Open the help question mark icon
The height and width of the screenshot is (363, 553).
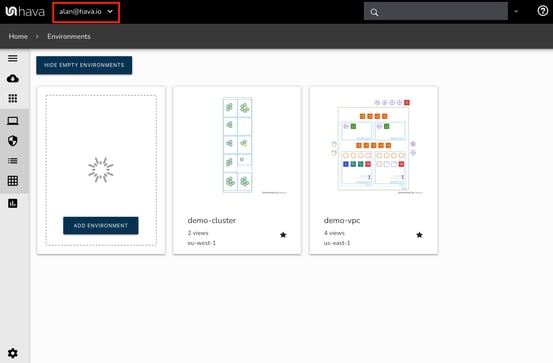542,11
